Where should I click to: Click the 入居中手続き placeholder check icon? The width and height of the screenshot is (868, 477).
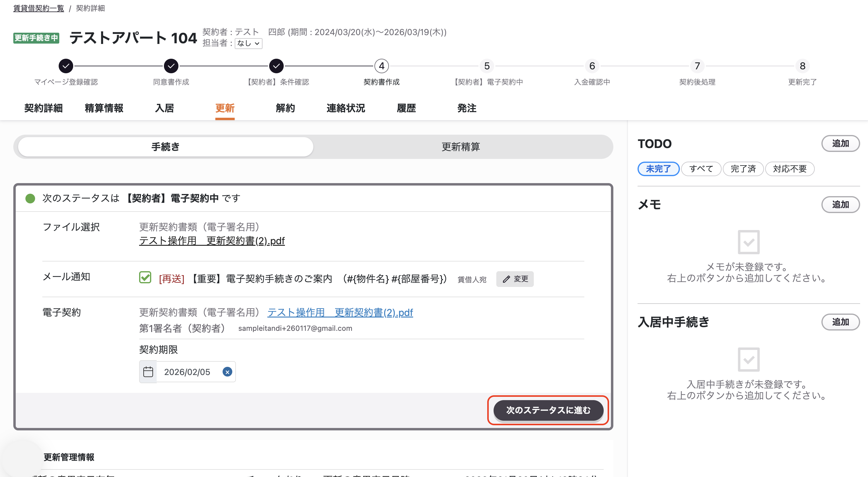pyautogui.click(x=748, y=359)
